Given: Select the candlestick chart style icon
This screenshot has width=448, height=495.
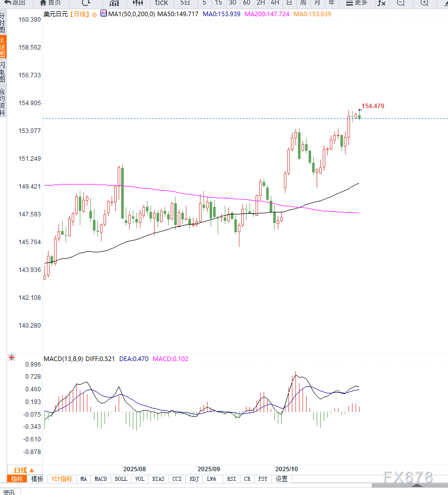Looking at the screenshot, I should coord(137,3).
